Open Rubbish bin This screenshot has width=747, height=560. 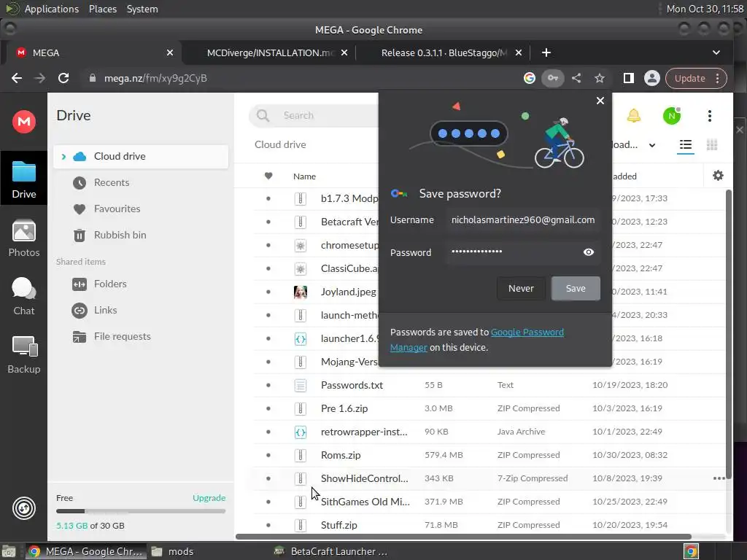tap(120, 235)
